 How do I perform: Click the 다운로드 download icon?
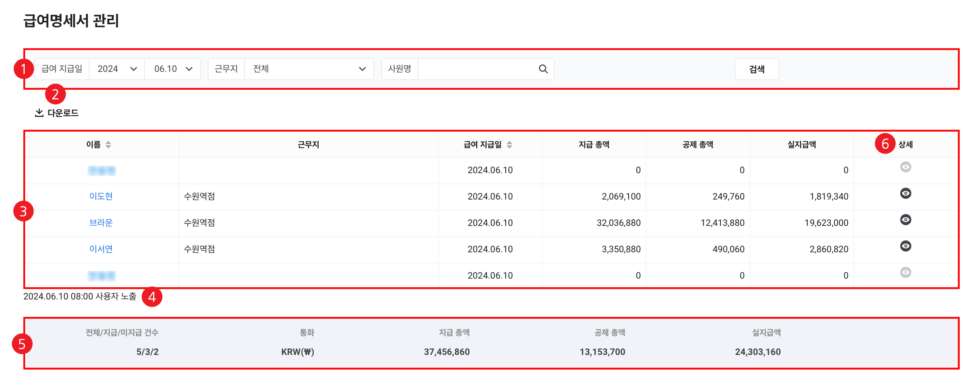(39, 113)
